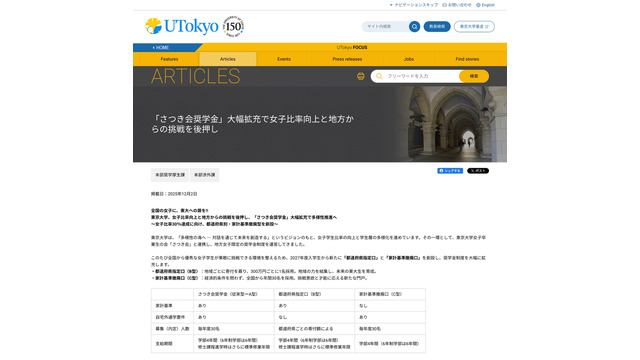Click the mail icon for お問い合わせ
The height and width of the screenshot is (360, 640).
(444, 5)
